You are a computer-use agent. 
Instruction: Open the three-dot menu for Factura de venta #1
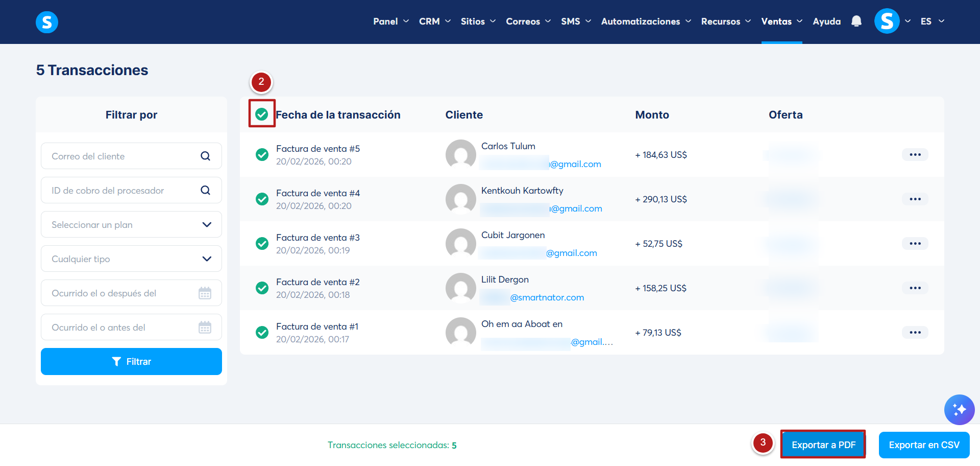(x=915, y=332)
